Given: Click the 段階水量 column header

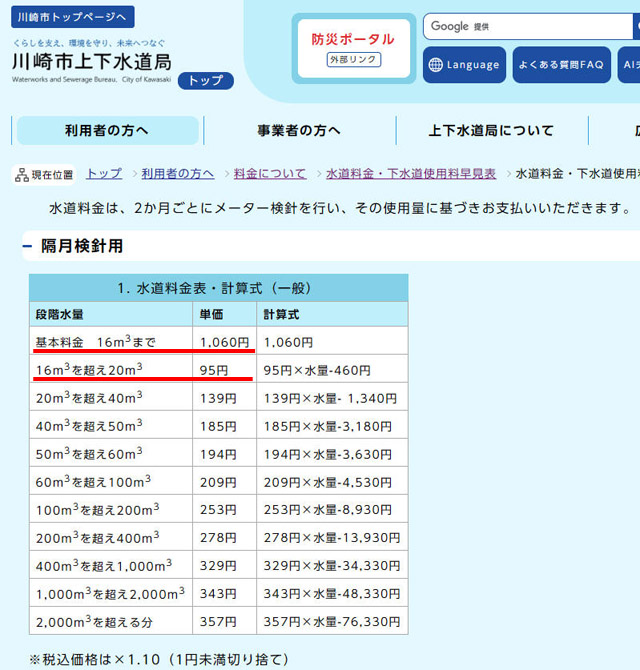Looking at the screenshot, I should [x=111, y=314].
